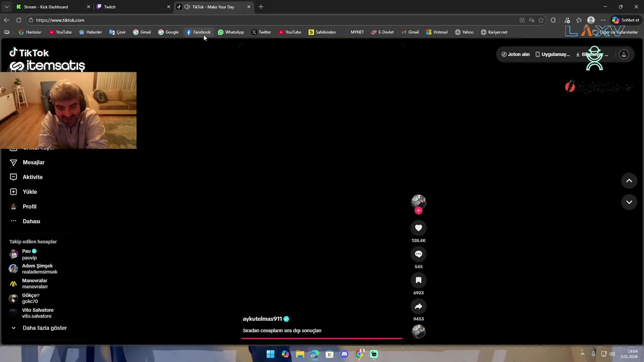Viewport: 644px width, 362px height.
Task: Open Discord from the taskbar
Action: pyautogui.click(x=344, y=354)
